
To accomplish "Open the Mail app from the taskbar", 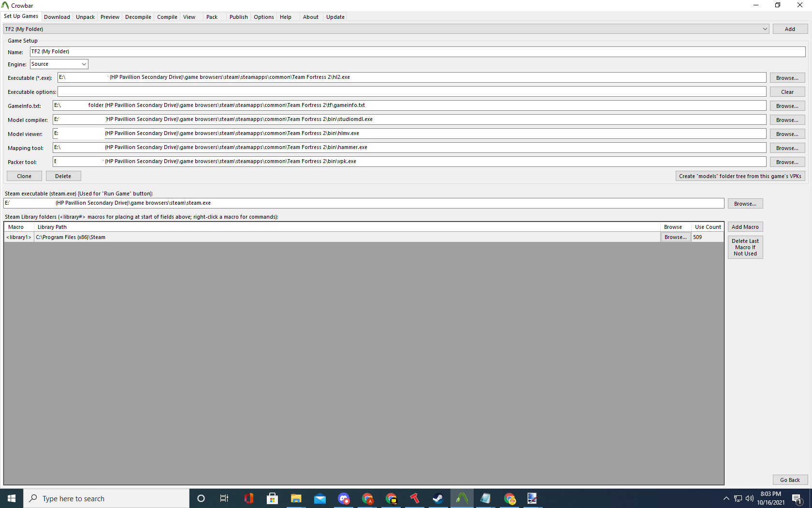I will 320,498.
